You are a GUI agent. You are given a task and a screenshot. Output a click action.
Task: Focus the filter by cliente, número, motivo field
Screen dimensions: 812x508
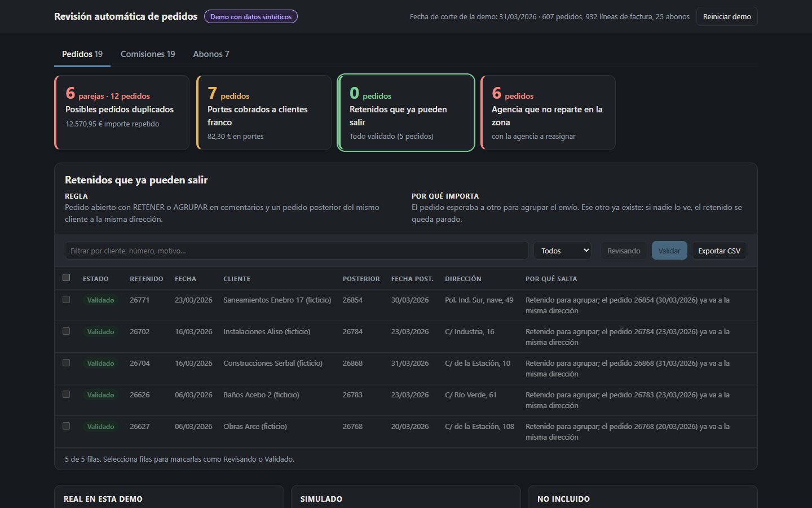tap(297, 251)
